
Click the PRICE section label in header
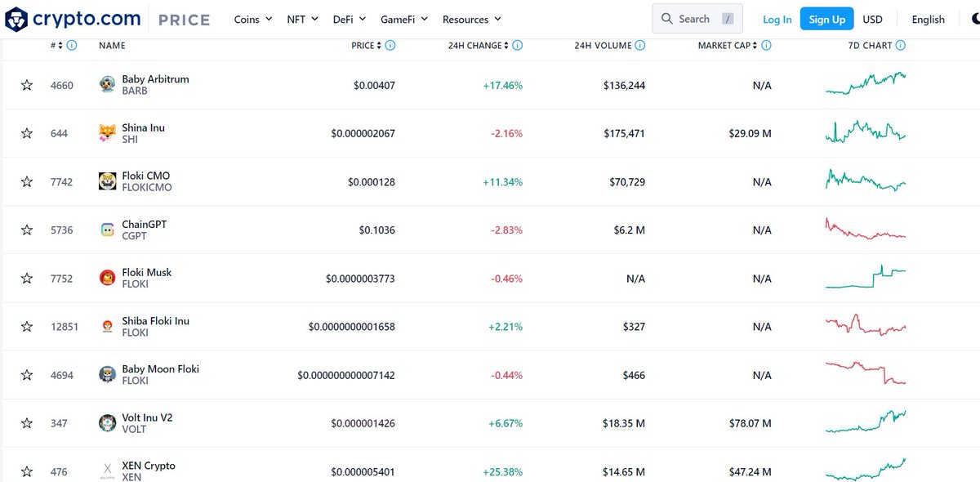[184, 19]
